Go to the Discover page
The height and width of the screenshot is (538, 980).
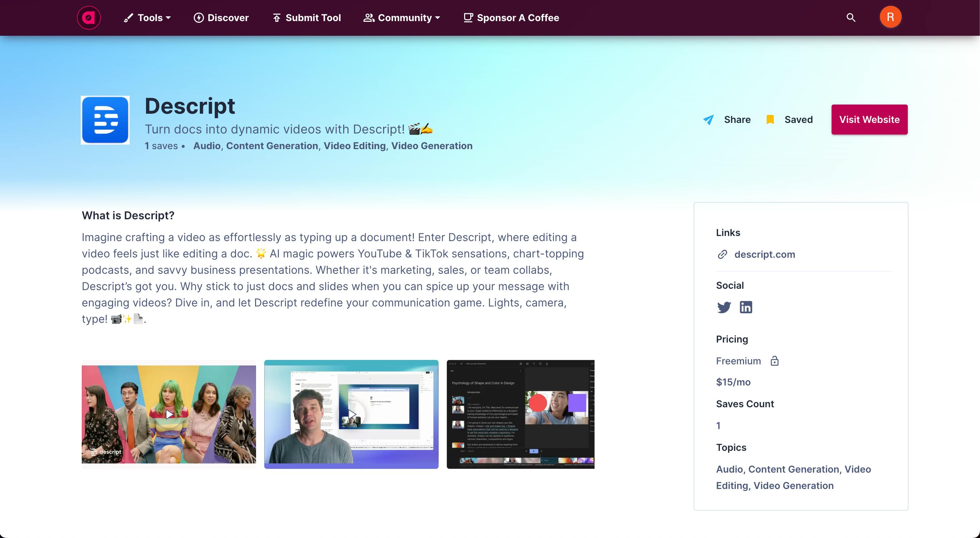click(221, 17)
